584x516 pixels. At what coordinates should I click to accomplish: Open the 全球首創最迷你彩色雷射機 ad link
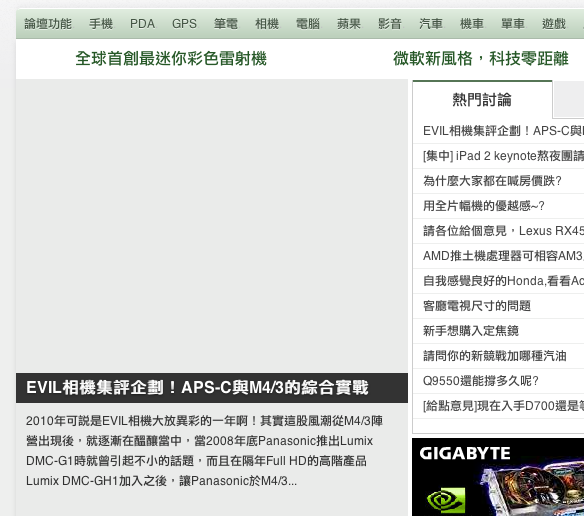(171, 58)
